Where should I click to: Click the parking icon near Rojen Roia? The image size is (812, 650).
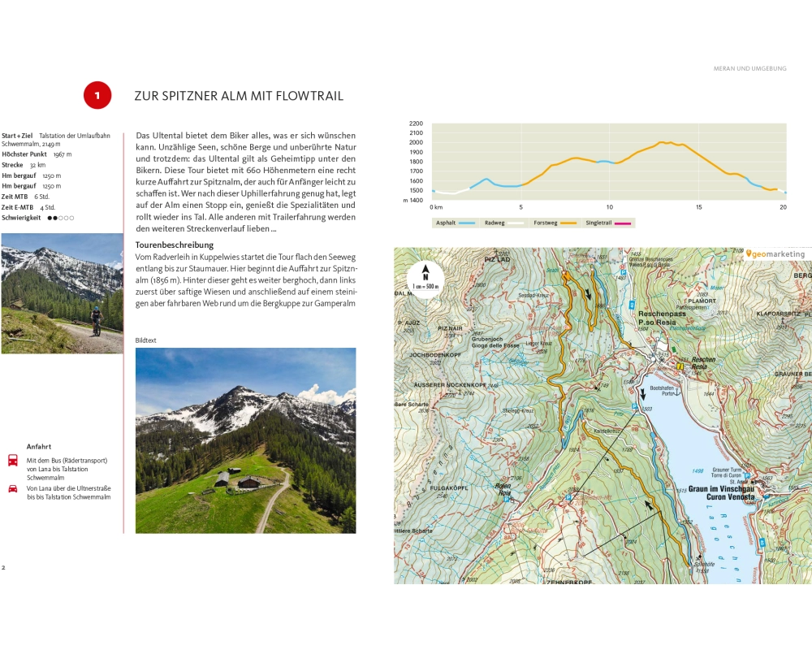[506, 499]
